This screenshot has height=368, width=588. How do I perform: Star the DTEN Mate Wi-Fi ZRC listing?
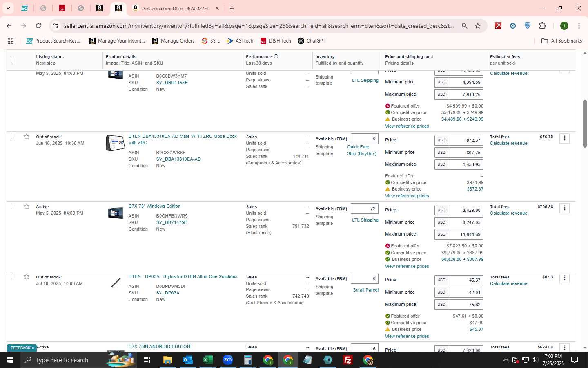coord(27,137)
